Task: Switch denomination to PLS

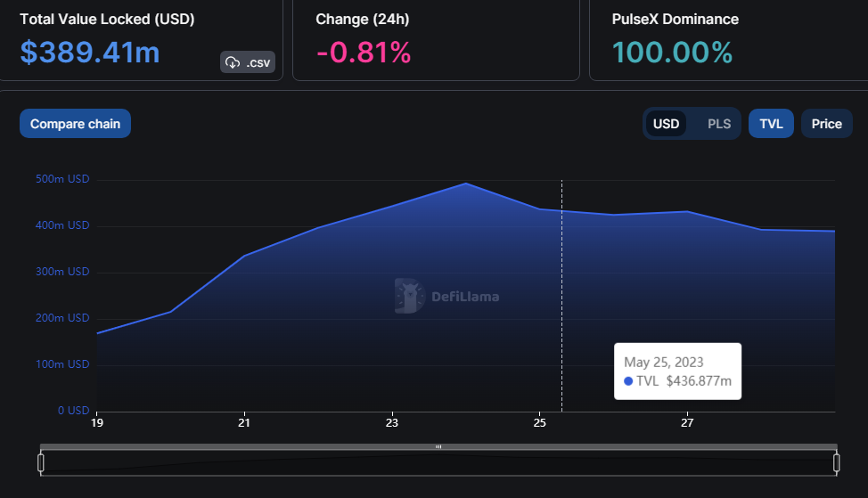Action: click(719, 124)
